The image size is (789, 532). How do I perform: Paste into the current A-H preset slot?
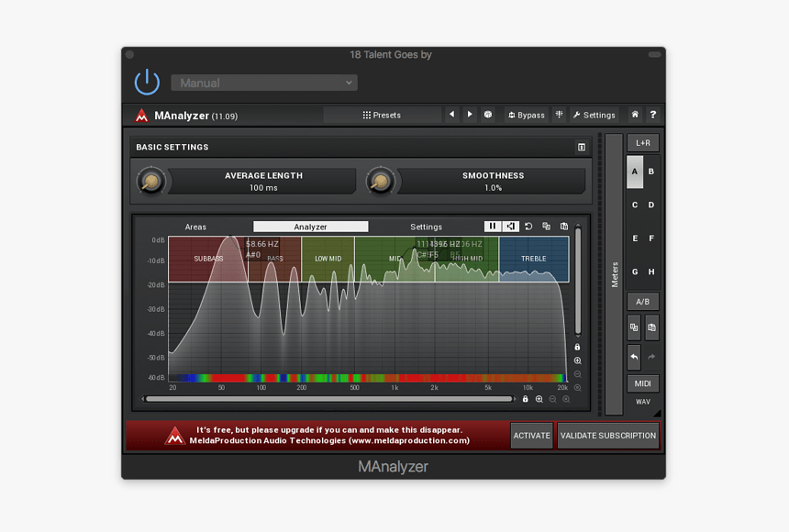tap(651, 327)
